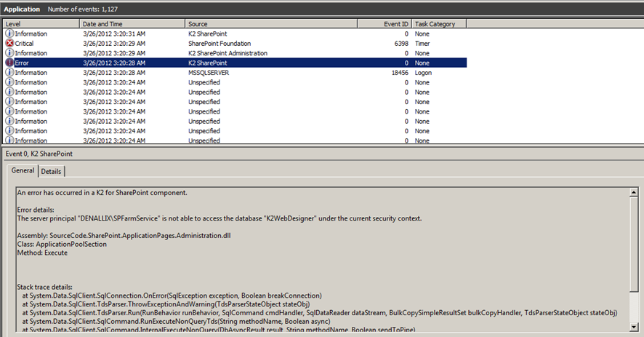
Task: Sort by the Event ID column header
Action: (x=385, y=24)
